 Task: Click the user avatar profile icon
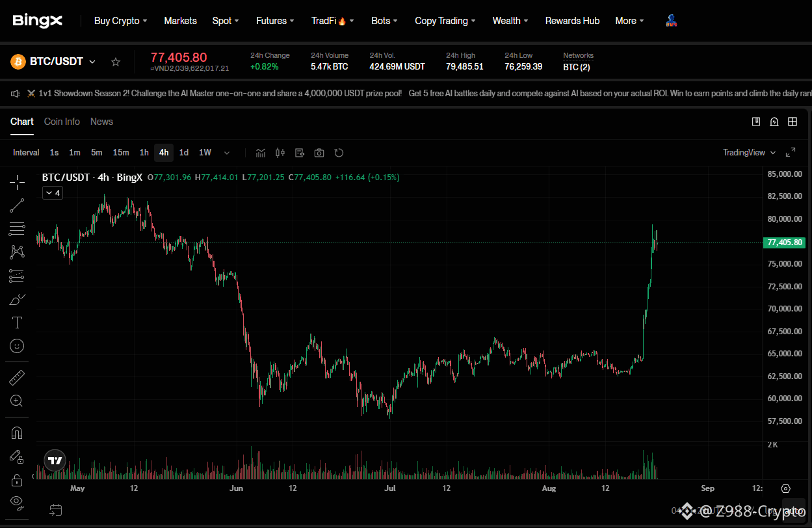click(672, 21)
